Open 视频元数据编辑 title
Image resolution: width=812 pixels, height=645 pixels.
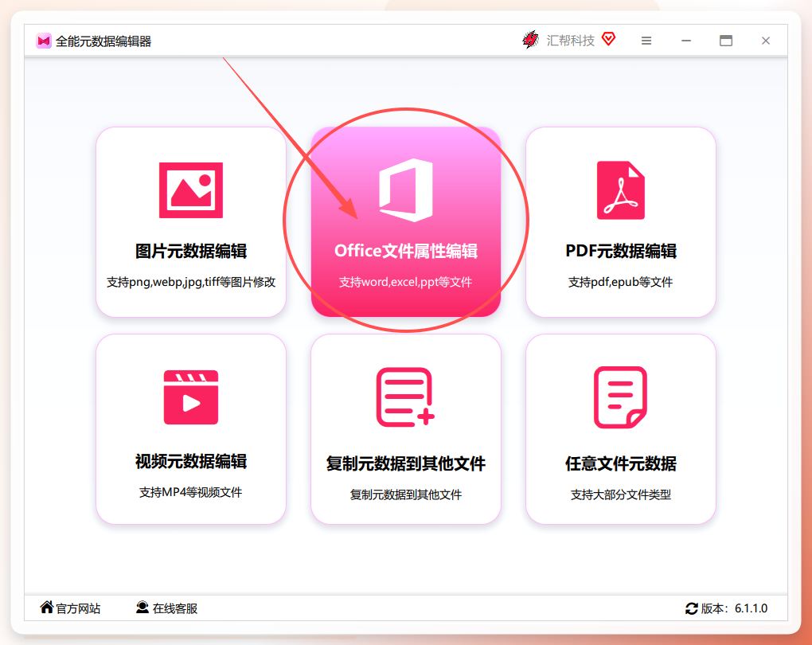190,461
